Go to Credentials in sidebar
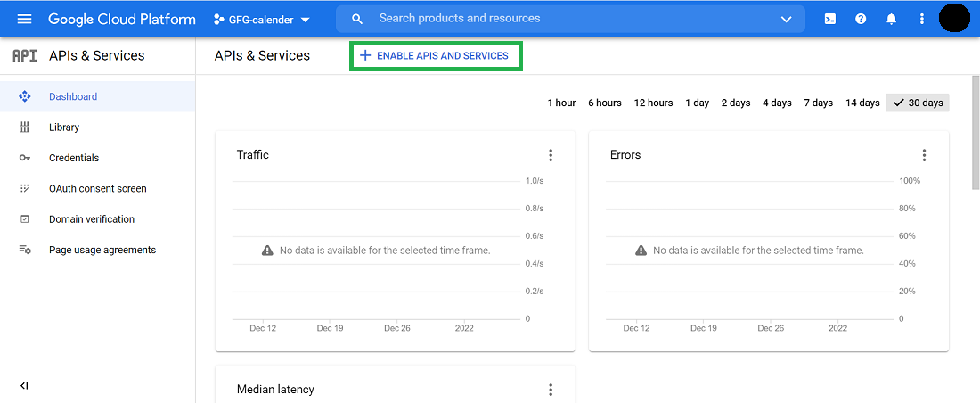980x403 pixels. coord(74,158)
